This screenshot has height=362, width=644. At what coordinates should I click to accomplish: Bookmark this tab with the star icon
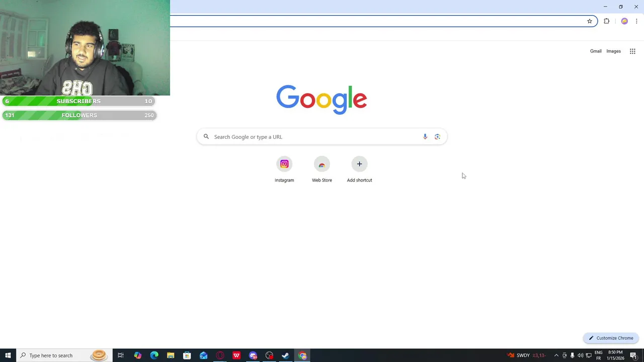[590, 21]
